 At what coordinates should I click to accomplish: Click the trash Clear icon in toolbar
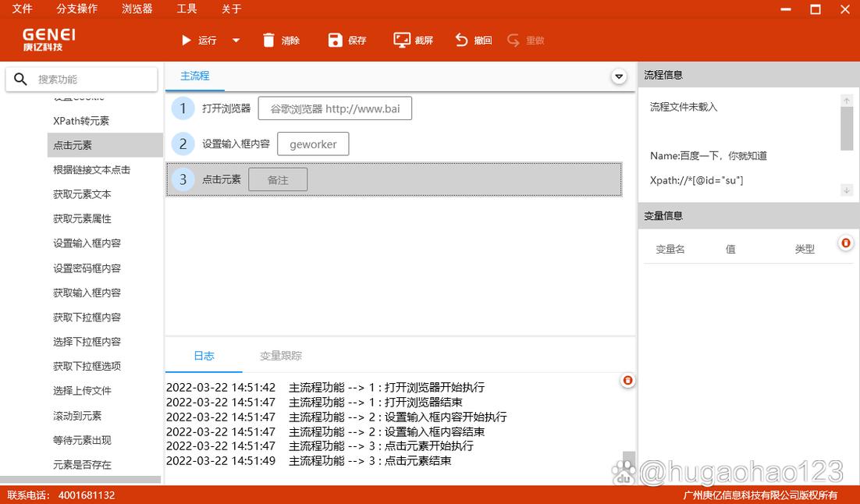[268, 40]
